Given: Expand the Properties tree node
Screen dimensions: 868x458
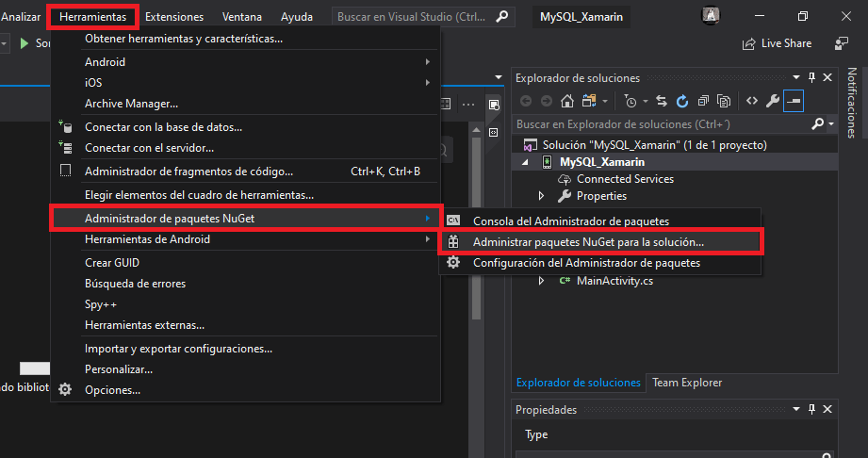Looking at the screenshot, I should [x=541, y=195].
